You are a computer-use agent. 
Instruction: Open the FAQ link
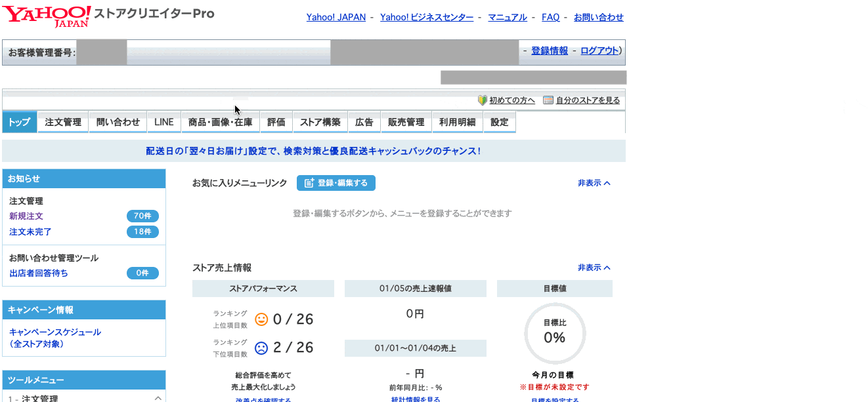coord(551,18)
